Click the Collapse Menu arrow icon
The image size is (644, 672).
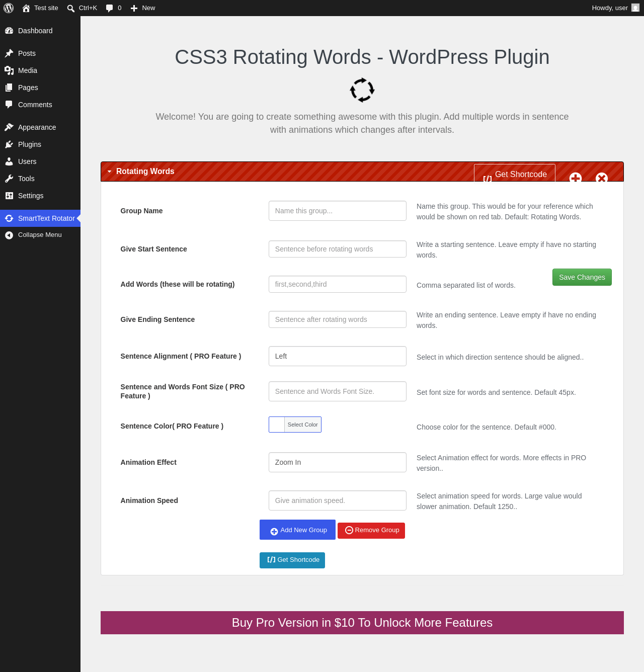[9, 235]
